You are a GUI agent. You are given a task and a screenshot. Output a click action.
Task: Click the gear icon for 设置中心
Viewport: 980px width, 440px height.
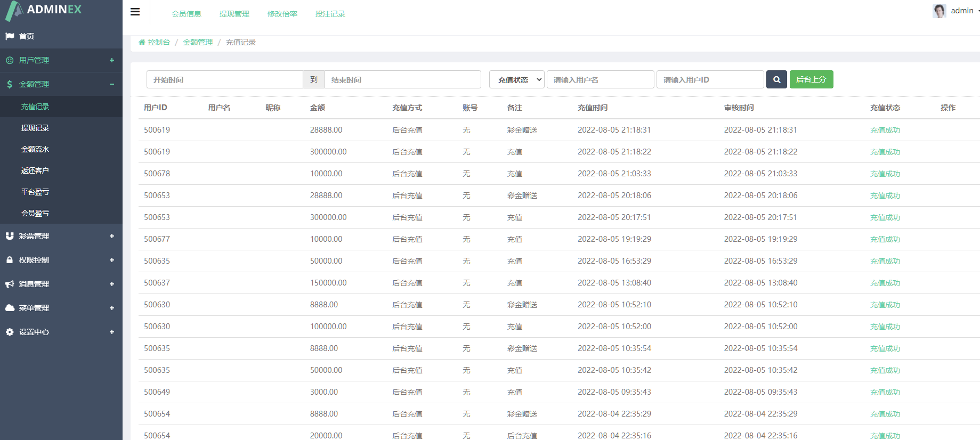[x=10, y=332]
